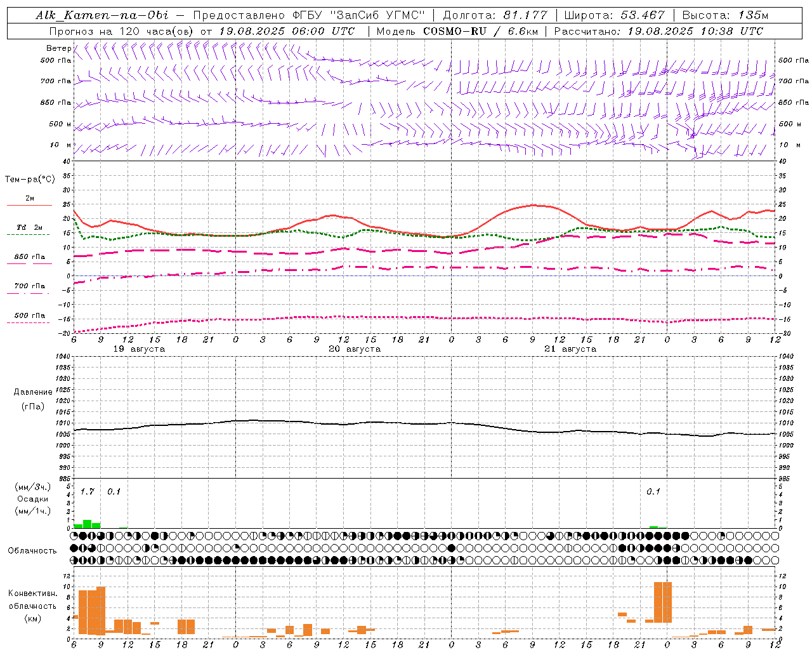Click the Td 2м legend label
The height and width of the screenshot is (650, 812).
(30, 227)
